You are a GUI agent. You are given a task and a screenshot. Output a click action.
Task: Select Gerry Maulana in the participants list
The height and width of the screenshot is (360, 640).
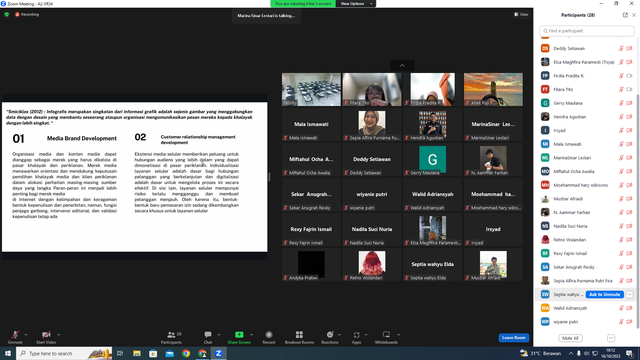tap(586, 103)
